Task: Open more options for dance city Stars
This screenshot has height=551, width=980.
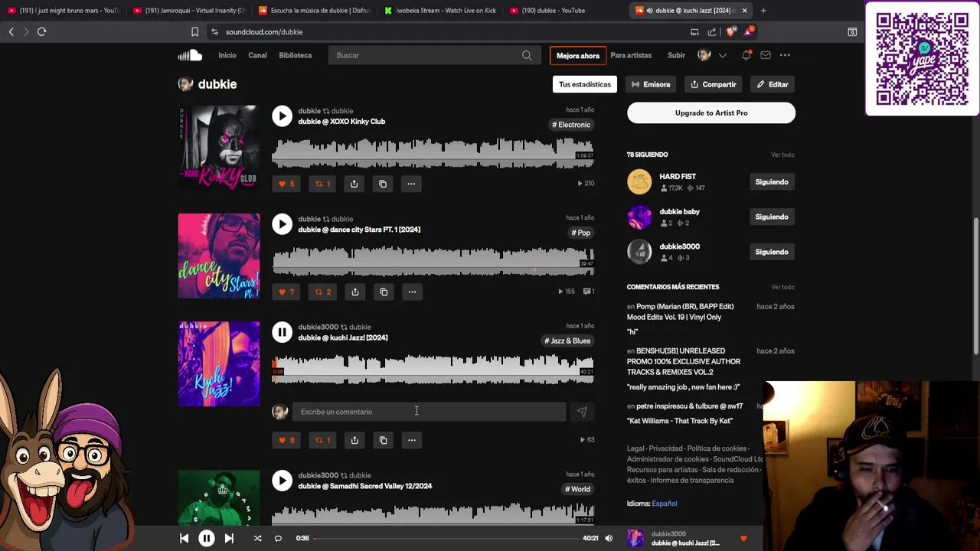Action: (412, 292)
